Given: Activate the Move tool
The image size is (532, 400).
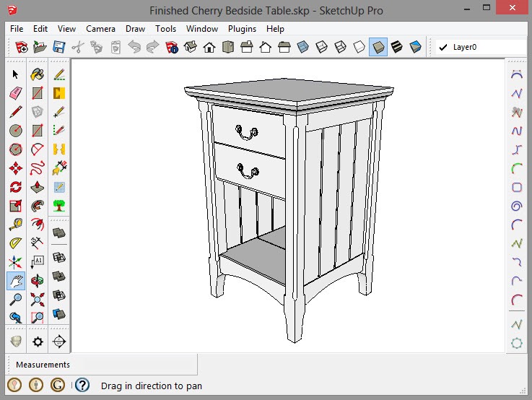Looking at the screenshot, I should click(16, 168).
